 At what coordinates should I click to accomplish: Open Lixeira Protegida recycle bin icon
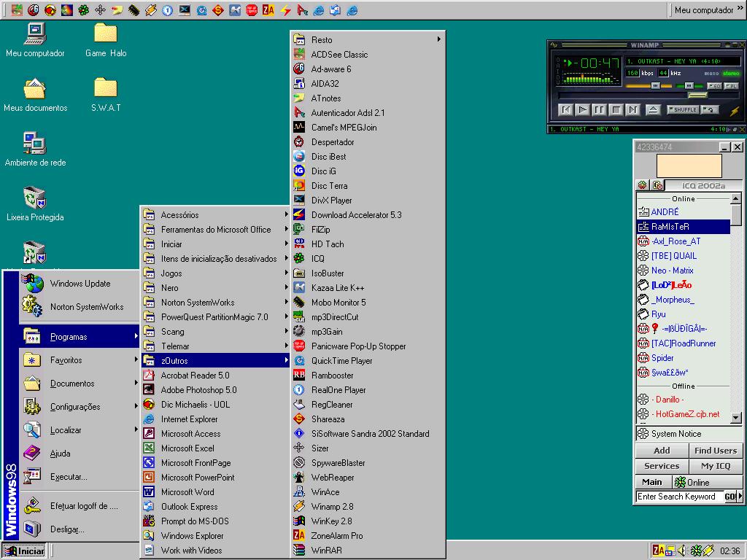(x=35, y=204)
